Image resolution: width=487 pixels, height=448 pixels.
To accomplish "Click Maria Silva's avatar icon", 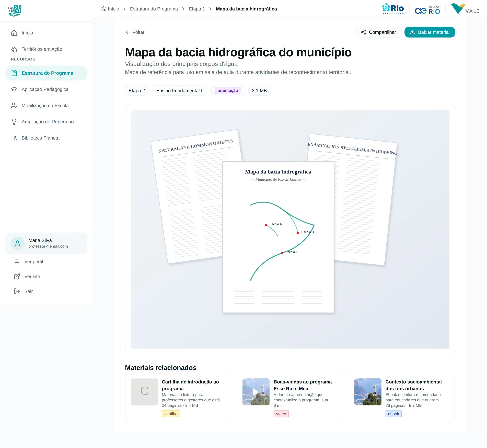I will click(17, 243).
